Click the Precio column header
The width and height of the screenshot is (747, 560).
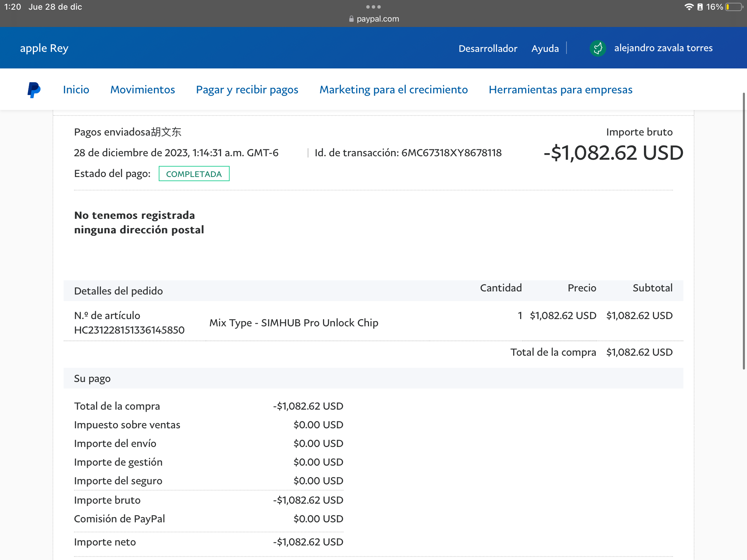point(582,288)
